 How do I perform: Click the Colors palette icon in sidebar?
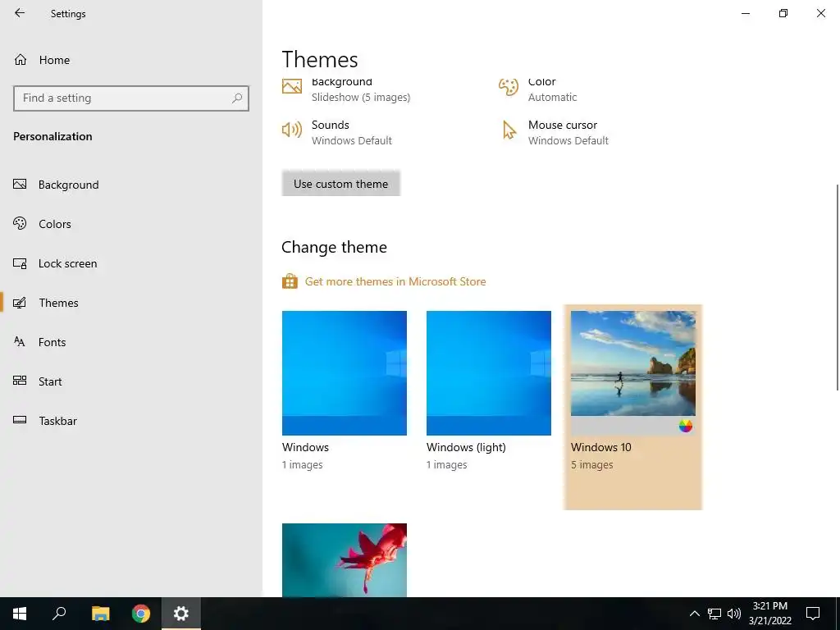[x=20, y=223]
